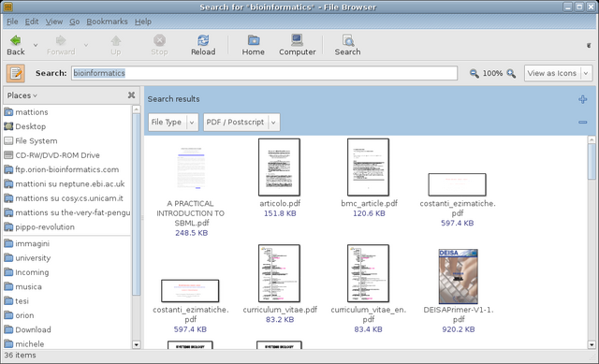This screenshot has height=364, width=599.
Task: Open the Go menu
Action: point(75,22)
